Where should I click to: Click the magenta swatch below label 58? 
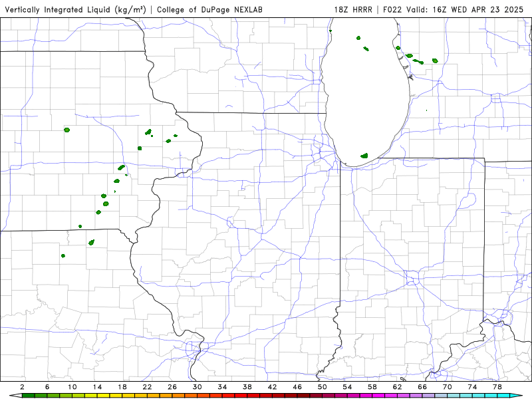click(378, 396)
